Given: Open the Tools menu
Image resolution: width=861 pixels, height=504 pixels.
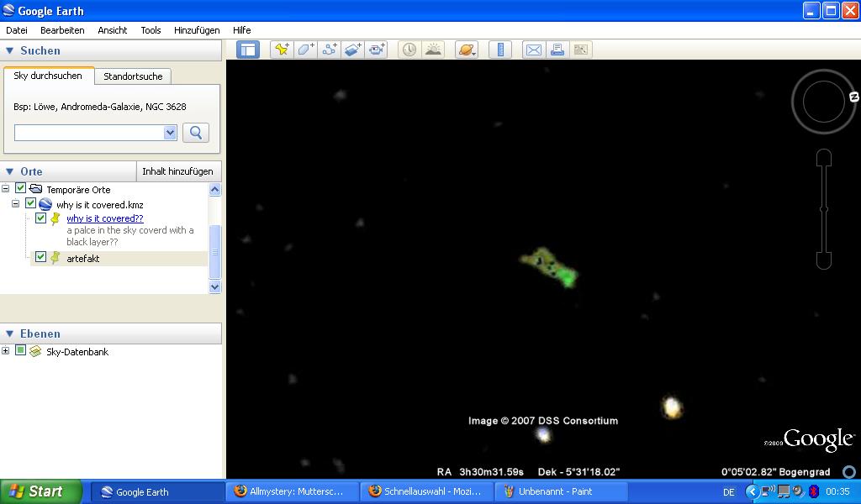Looking at the screenshot, I should pos(151,30).
